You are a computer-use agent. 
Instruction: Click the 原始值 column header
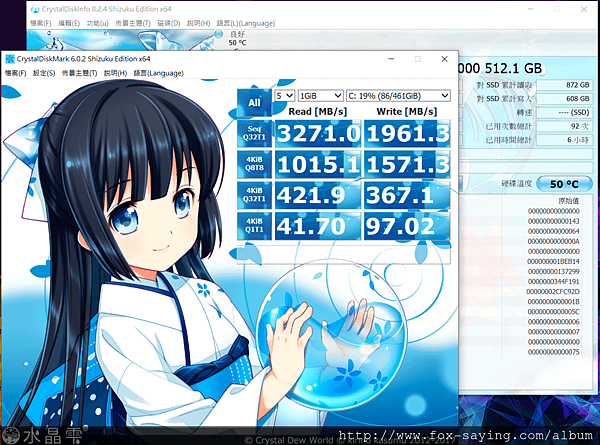click(x=569, y=201)
